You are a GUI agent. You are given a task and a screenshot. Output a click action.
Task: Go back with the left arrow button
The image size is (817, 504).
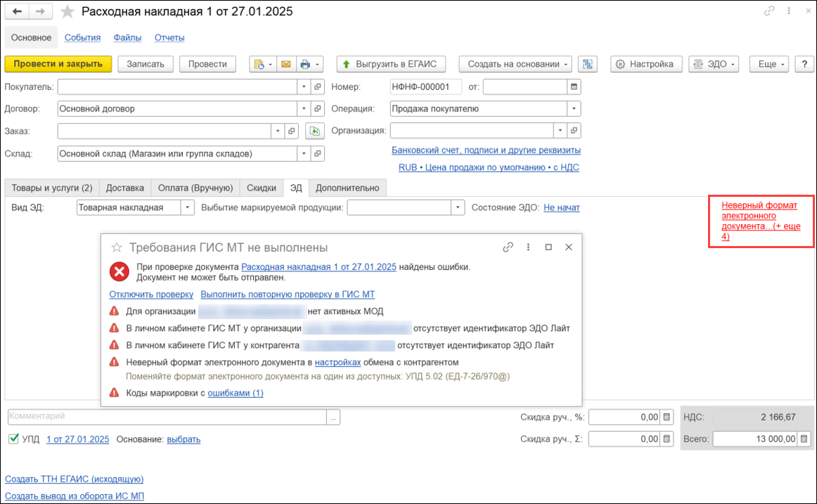pyautogui.click(x=17, y=11)
